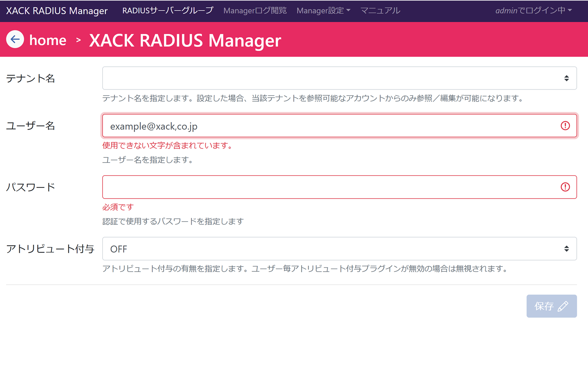588x383 pixels.
Task: Click the help text 認証で使用するパスワードを指定します
Action: tap(173, 221)
